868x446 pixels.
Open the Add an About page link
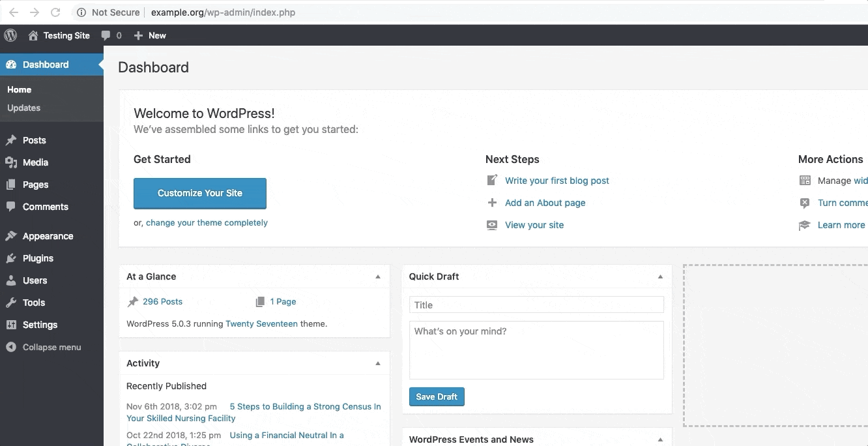(545, 203)
